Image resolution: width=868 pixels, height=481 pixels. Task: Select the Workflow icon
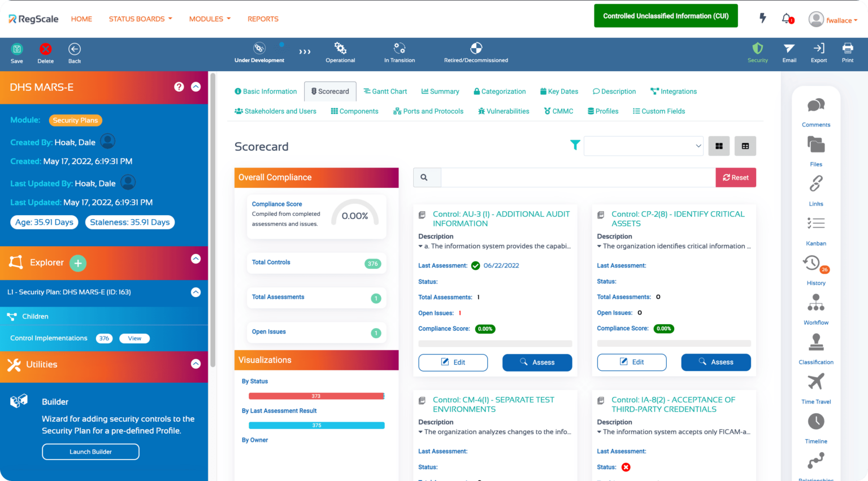pos(816,304)
